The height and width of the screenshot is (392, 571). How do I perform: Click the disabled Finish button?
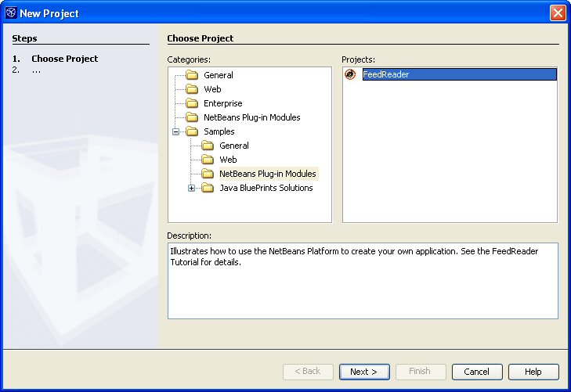(421, 372)
